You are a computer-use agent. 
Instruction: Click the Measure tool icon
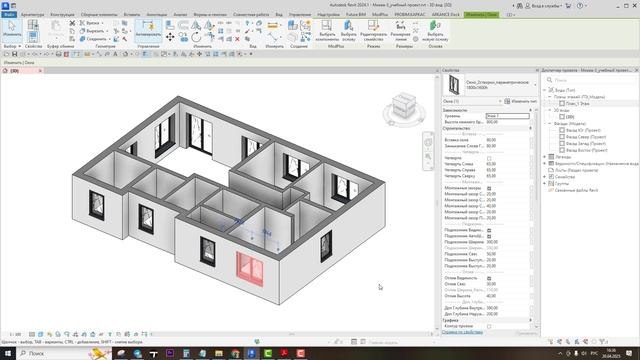(273, 26)
